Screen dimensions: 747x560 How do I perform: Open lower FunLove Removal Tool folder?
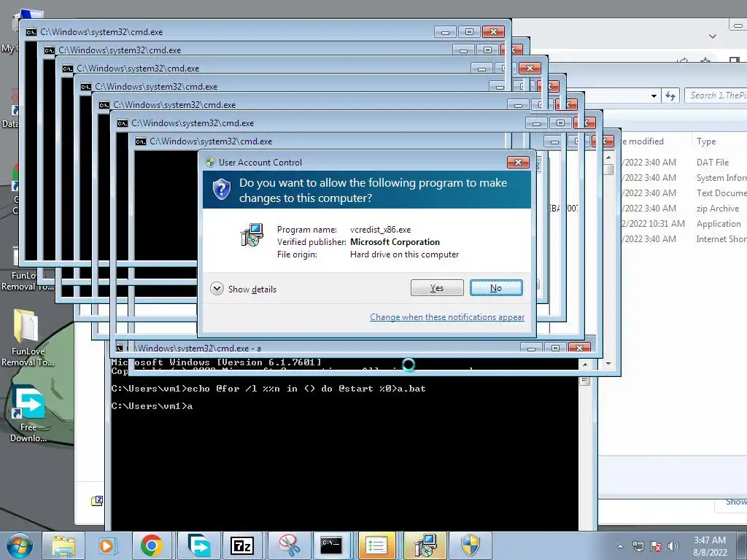[x=28, y=338]
